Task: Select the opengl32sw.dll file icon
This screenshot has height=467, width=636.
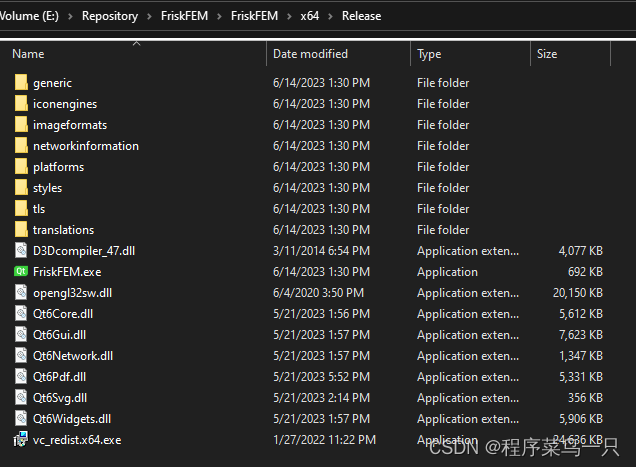Action: 21,293
